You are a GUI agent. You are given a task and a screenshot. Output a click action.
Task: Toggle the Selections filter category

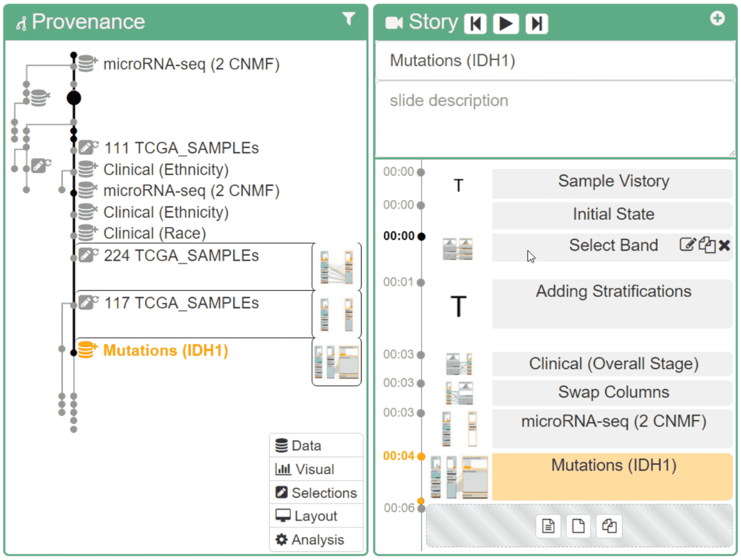[x=316, y=493]
